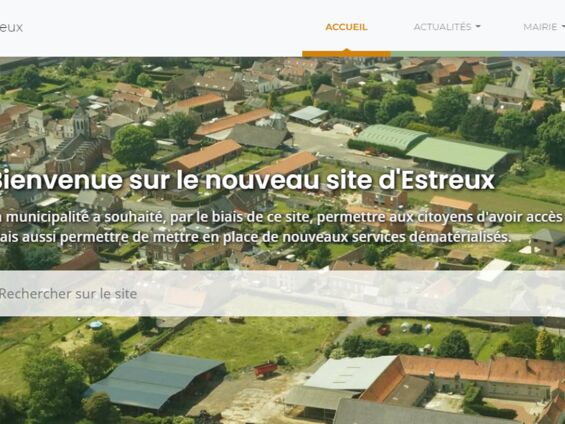Expand the caret next to MAIRIE
565x424 pixels.
point(563,27)
